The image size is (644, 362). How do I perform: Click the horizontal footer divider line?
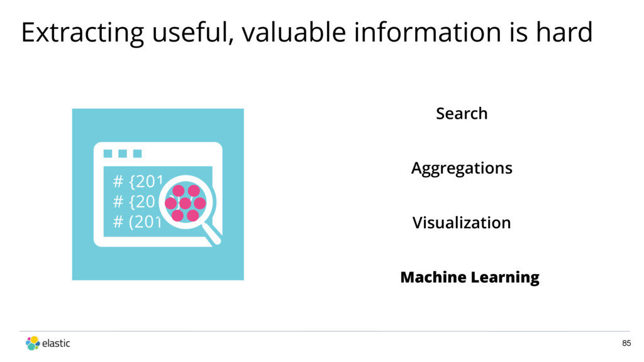325,331
